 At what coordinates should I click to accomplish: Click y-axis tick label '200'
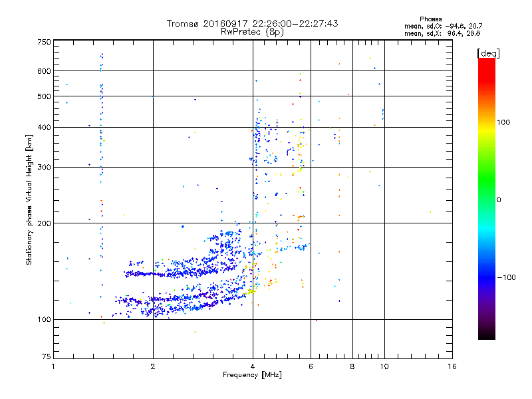pyautogui.click(x=45, y=223)
